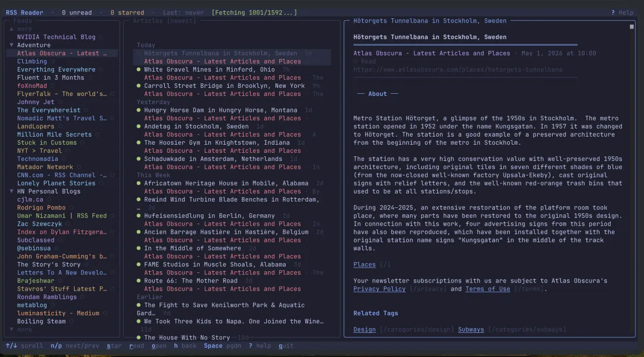Select the cjlm.ca feed
The height and width of the screenshot is (357, 644).
coord(30,199)
